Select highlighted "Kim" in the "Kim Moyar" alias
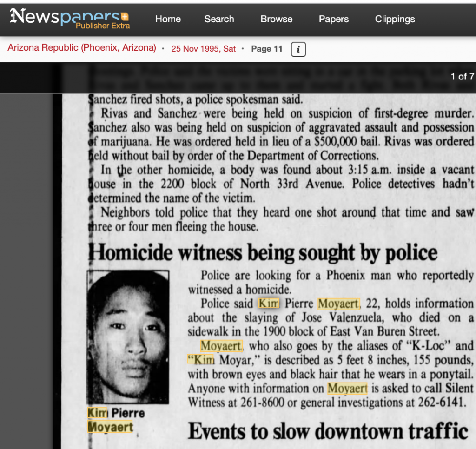Viewport: 476px width, 449px height. point(200,359)
